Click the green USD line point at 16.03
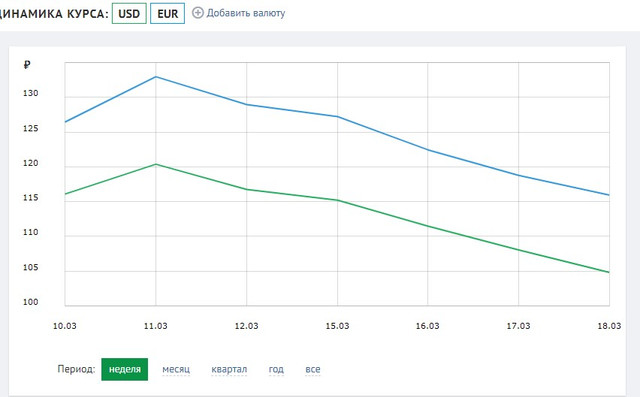 coord(428,226)
